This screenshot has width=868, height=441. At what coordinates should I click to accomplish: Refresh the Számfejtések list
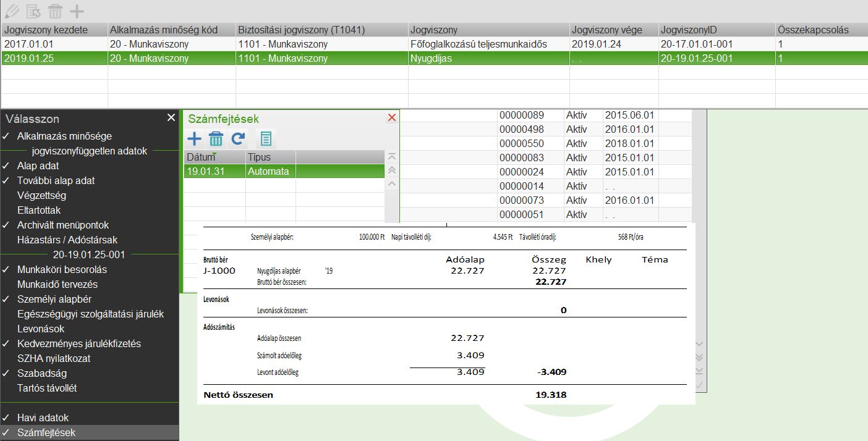pos(238,138)
